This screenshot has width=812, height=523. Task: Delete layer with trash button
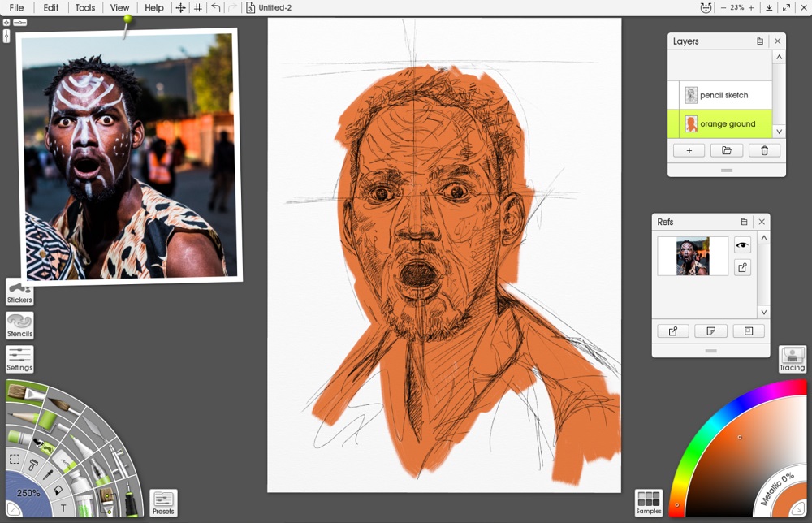point(764,151)
